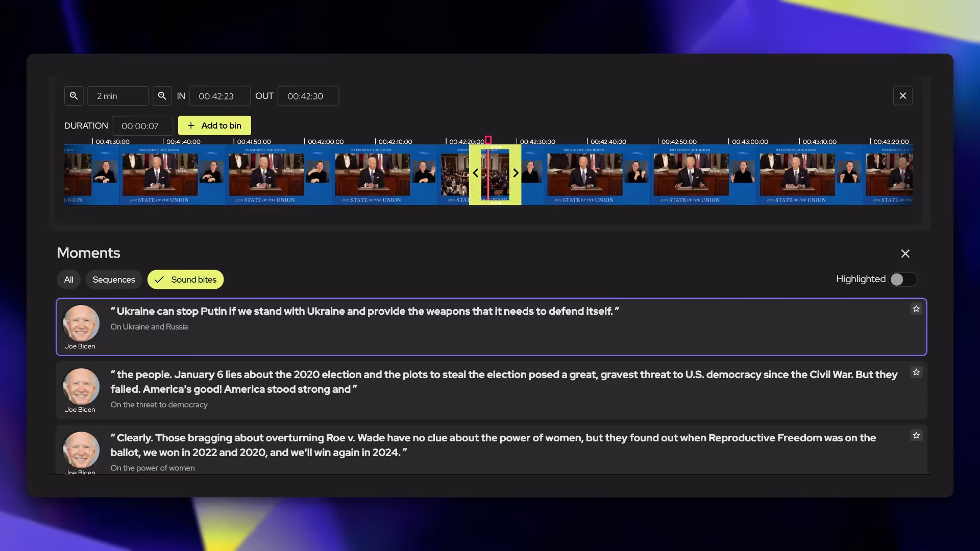Click the filmstrip thumbnail at 00:42:40
980x551 pixels.
(x=587, y=174)
